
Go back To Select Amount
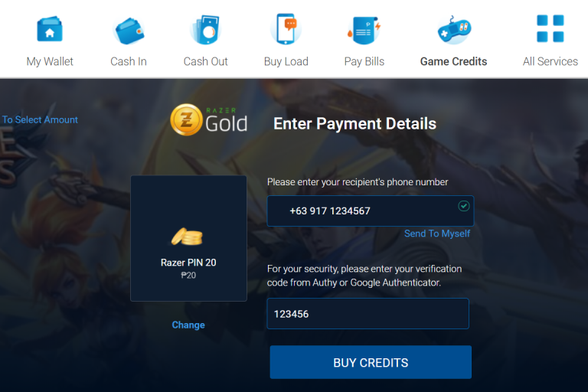click(x=39, y=119)
